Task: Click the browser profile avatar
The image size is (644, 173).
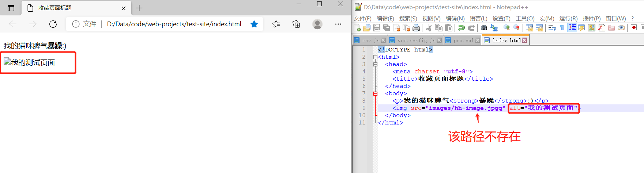Action: click(317, 24)
